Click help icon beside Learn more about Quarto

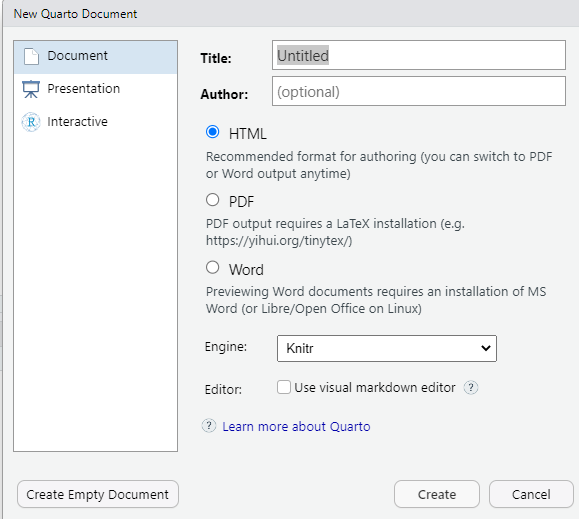click(209, 426)
